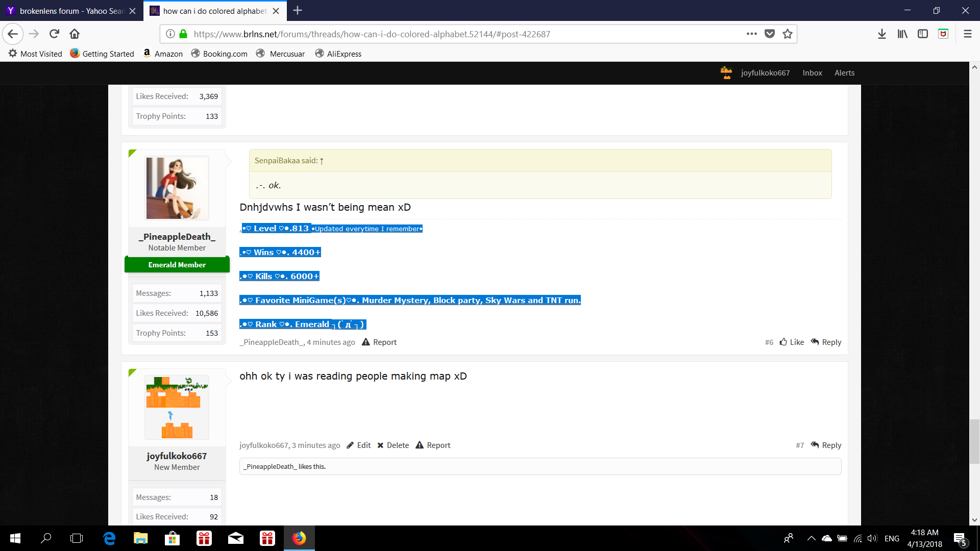Open Action Center notifications icon
This screenshot has height=551, width=980.
point(960,539)
